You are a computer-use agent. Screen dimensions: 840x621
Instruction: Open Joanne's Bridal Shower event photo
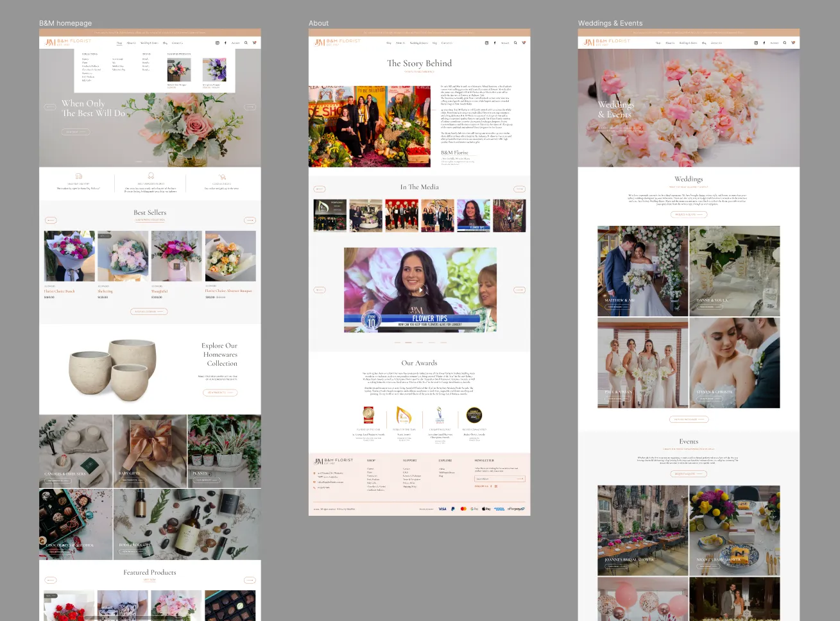tap(642, 531)
